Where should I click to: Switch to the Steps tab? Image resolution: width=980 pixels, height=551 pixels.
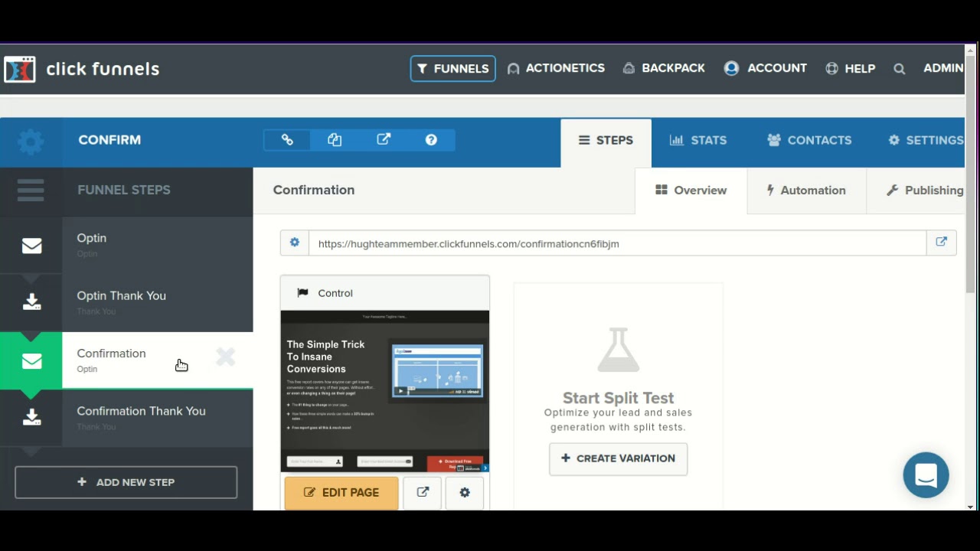(606, 142)
